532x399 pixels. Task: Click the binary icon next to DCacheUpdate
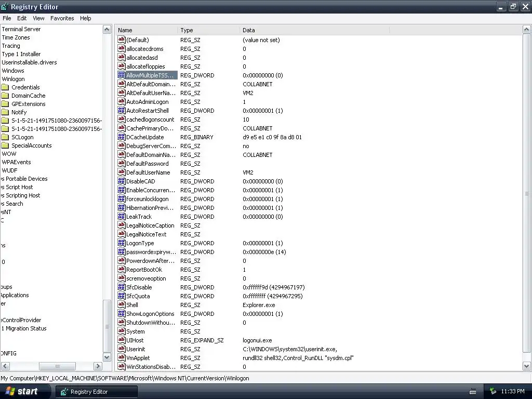122,137
